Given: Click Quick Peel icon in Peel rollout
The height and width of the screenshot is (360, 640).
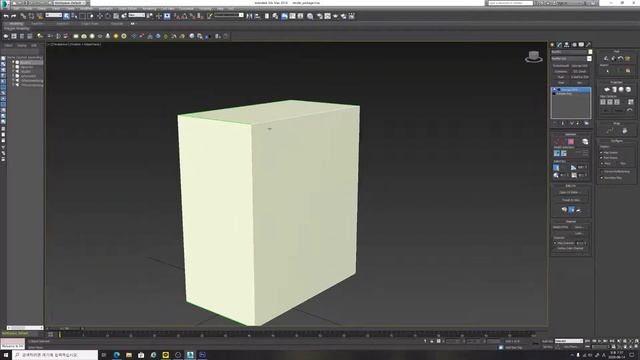Looking at the screenshot, I should pyautogui.click(x=606, y=59).
